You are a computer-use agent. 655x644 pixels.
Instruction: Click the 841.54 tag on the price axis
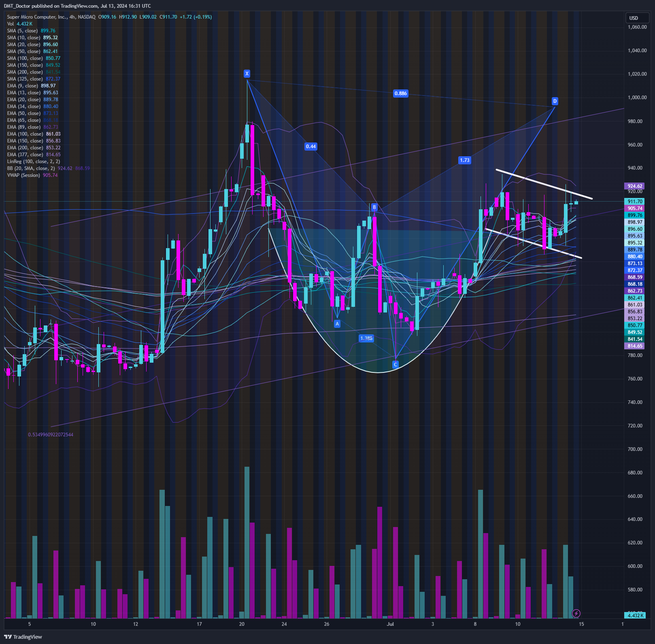[635, 339]
